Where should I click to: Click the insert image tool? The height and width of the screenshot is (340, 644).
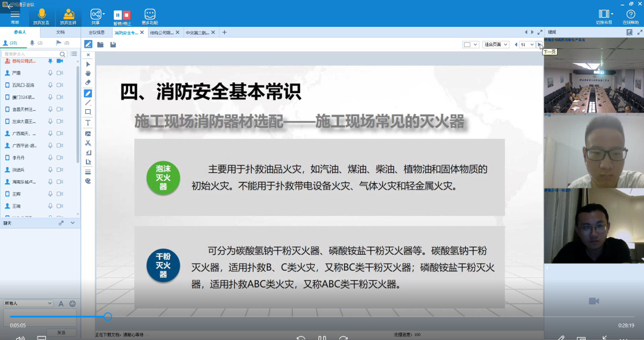click(88, 134)
